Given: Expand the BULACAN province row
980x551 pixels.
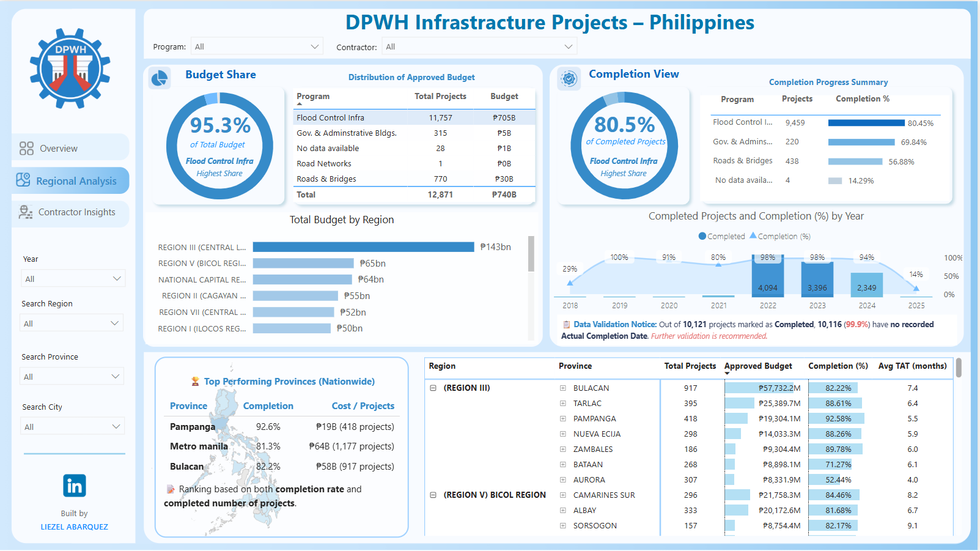Looking at the screenshot, I should pos(562,388).
